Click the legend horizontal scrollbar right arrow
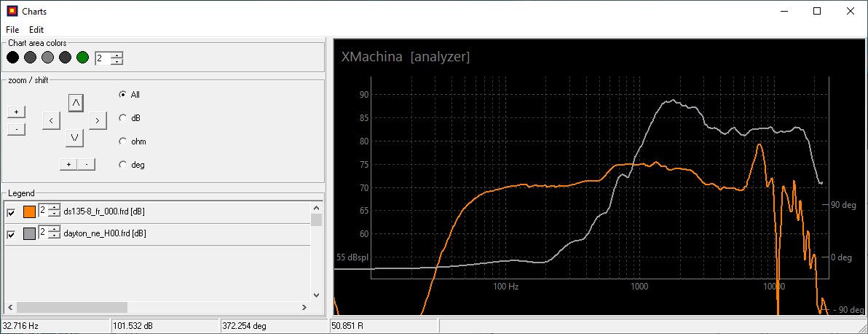Viewport: 868px width, 334px height. [304, 307]
